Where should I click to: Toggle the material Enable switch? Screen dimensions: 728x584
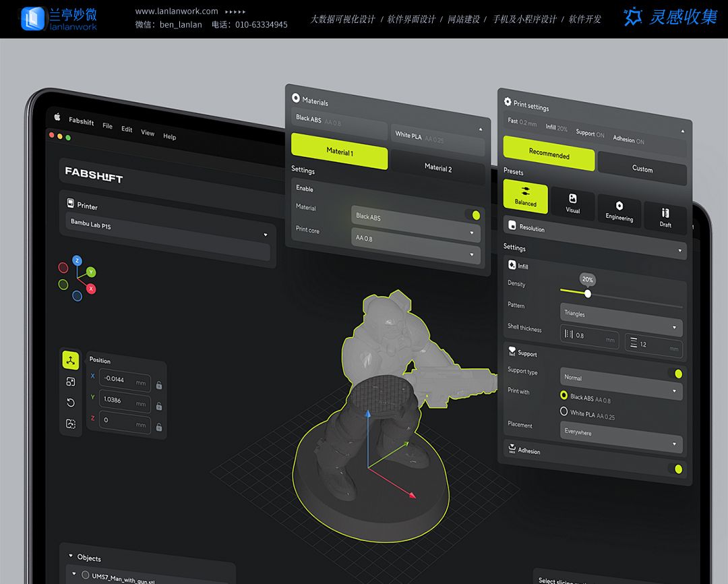pos(473,214)
